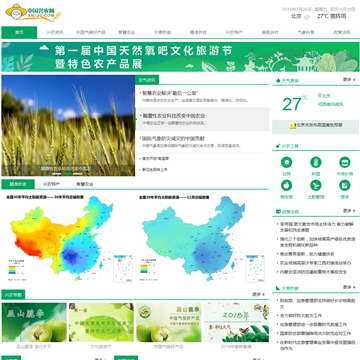
Task: Open policy article starting 强化三个创新
Action: tap(317, 242)
